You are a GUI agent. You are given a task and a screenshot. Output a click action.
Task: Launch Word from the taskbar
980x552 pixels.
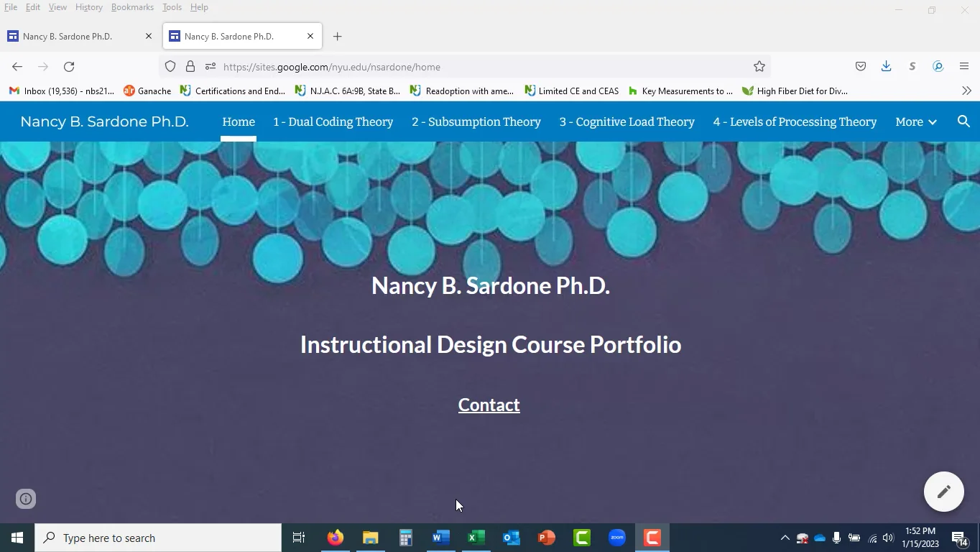pos(441,538)
